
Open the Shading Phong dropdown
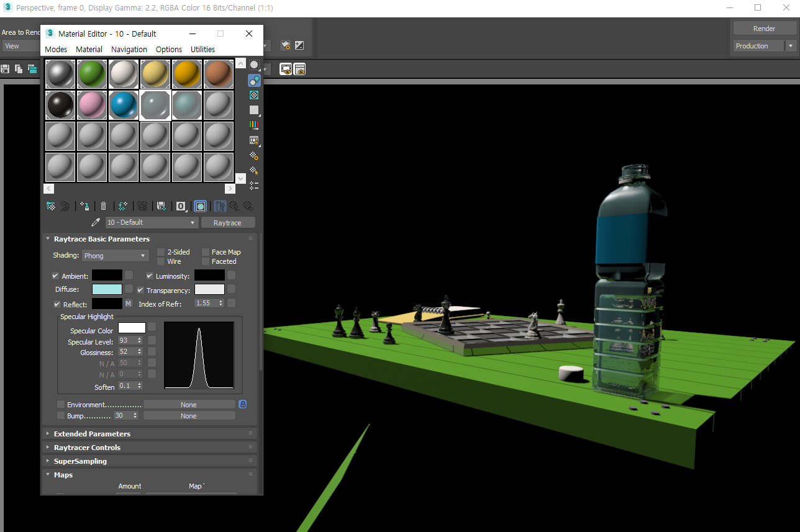pos(116,256)
